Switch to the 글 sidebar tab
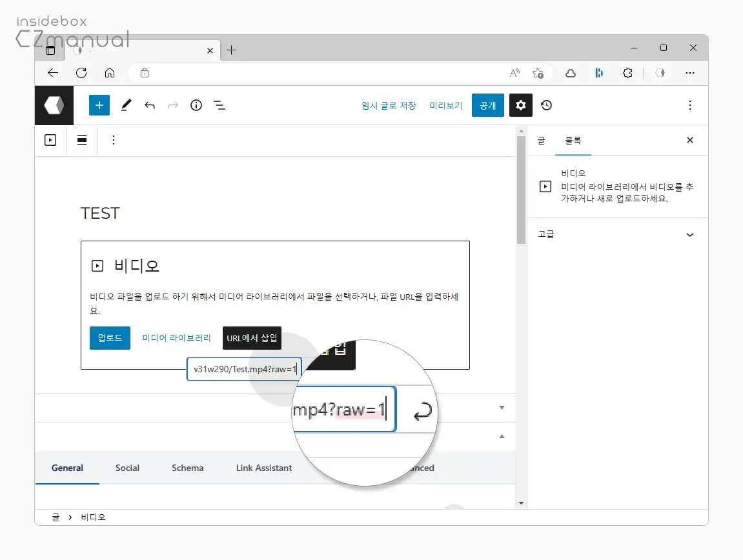743x560 pixels. click(x=542, y=140)
